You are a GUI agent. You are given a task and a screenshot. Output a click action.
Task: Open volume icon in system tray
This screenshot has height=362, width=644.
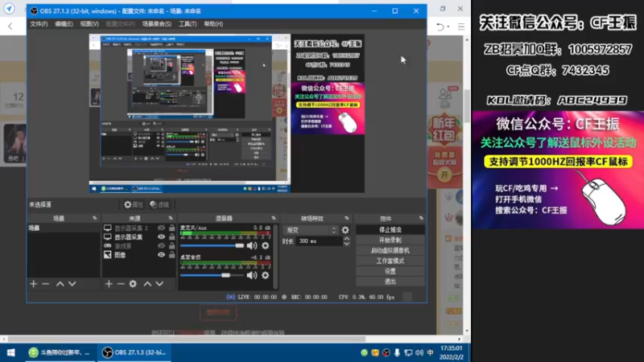click(419, 352)
